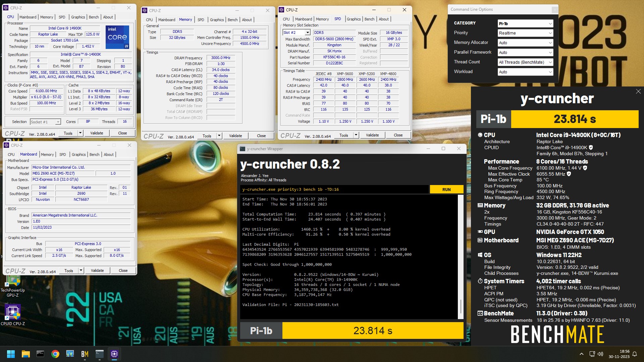644x362 pixels.
Task: Switch to the CPU-Z taskbar icon
Action: coord(114,354)
